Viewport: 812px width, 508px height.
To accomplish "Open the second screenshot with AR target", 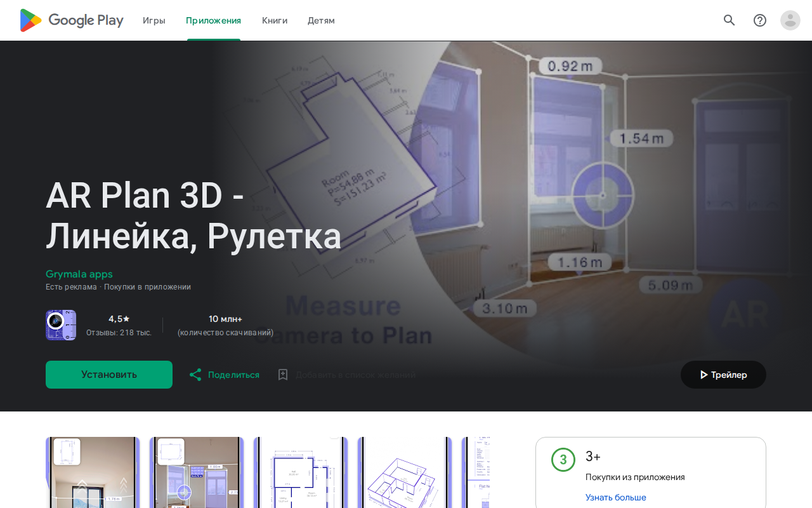I will [197, 472].
